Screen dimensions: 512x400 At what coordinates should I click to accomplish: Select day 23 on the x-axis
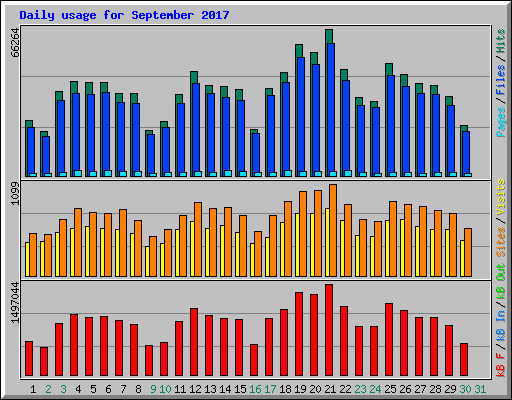click(x=360, y=389)
